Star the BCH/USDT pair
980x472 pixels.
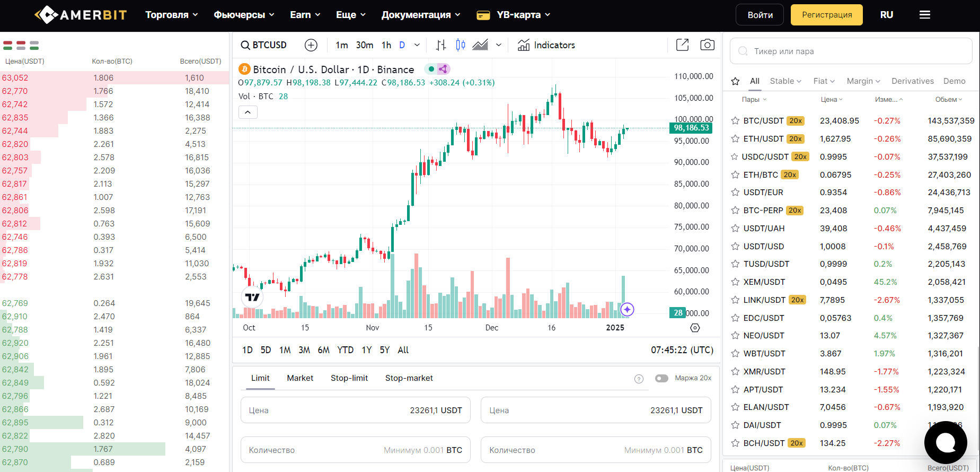735,443
